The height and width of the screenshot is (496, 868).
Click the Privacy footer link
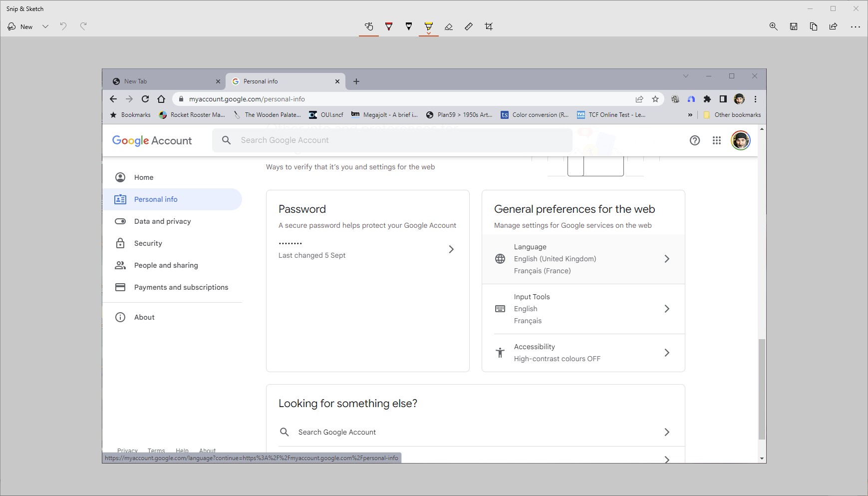click(x=127, y=451)
